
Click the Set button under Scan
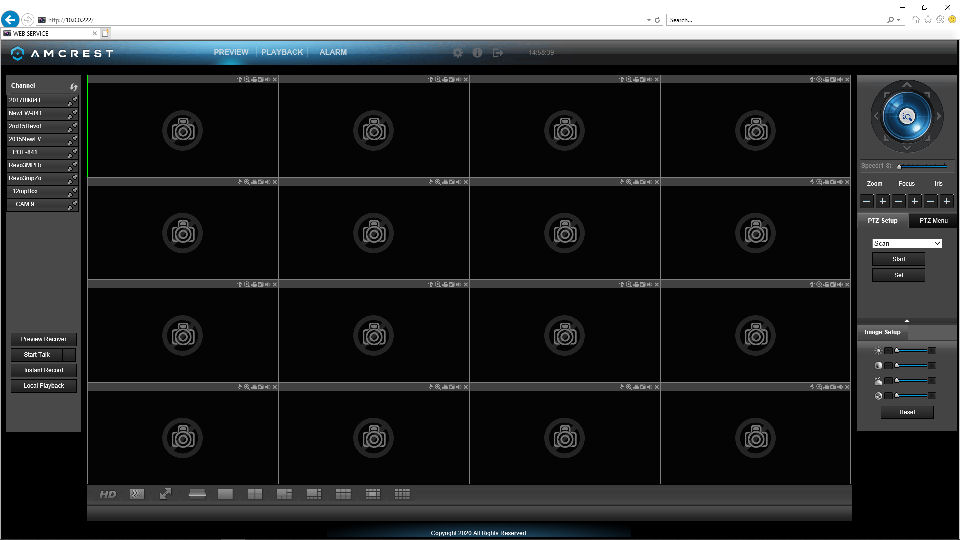click(898, 275)
